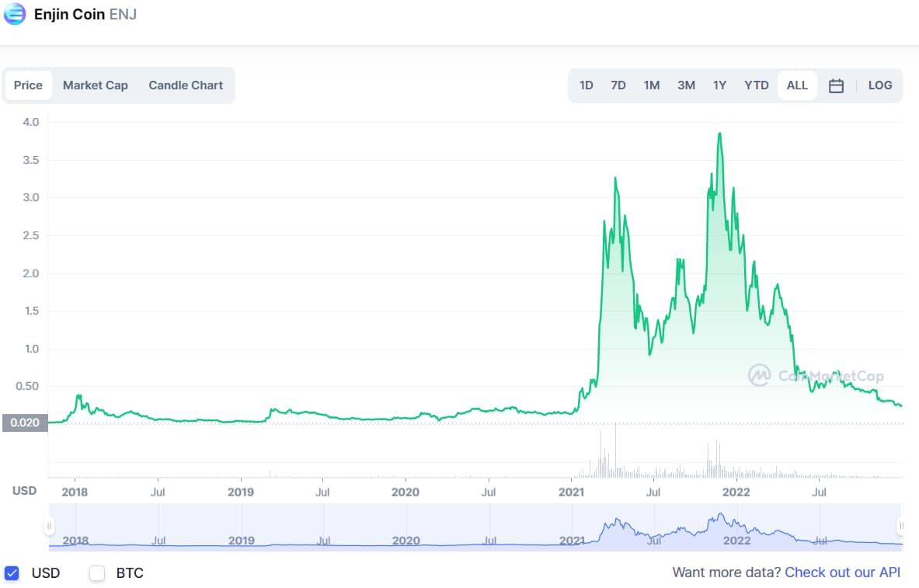Select the ALL time range

(x=797, y=85)
